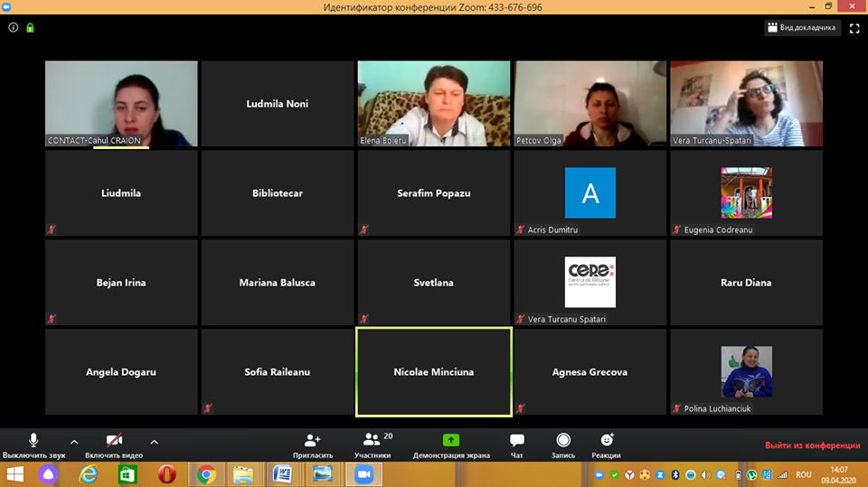Click ROU language indicator in system tray
The height and width of the screenshot is (487, 868).
pos(802,474)
